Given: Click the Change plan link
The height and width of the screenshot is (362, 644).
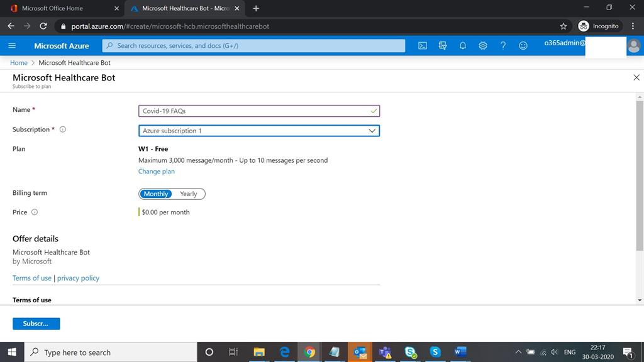Looking at the screenshot, I should (156, 171).
